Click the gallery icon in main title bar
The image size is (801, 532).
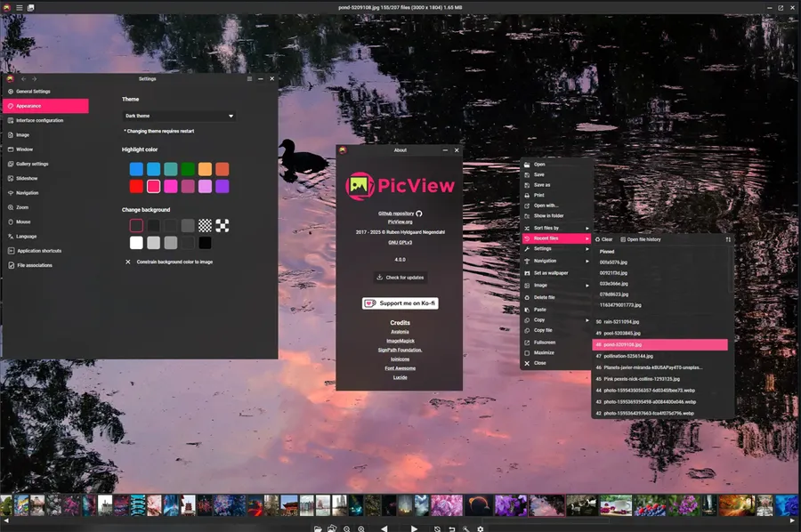click(x=30, y=8)
